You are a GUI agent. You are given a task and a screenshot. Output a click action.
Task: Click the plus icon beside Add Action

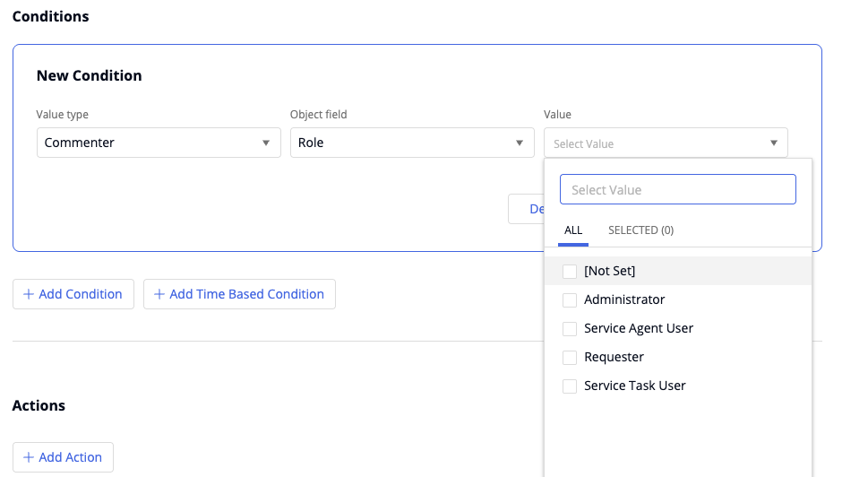[x=29, y=457]
